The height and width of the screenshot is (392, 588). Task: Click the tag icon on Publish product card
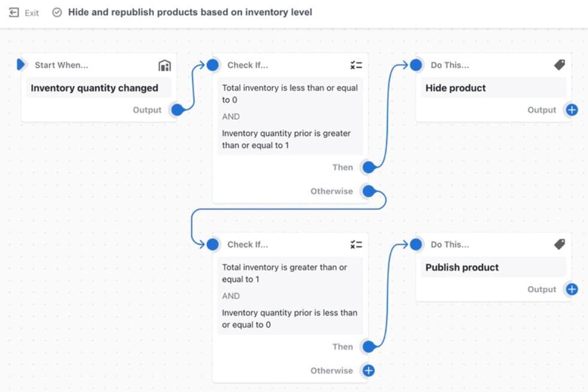[559, 244]
